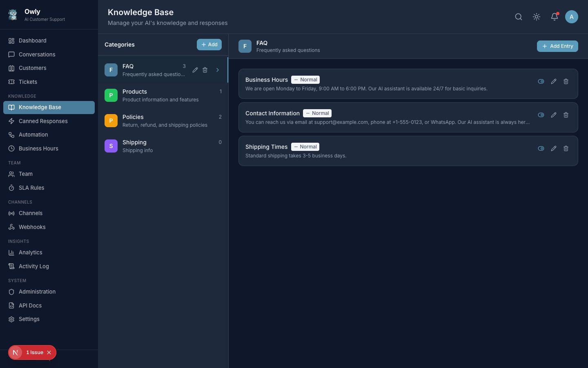
Task: Open global search from the top bar
Action: [518, 17]
